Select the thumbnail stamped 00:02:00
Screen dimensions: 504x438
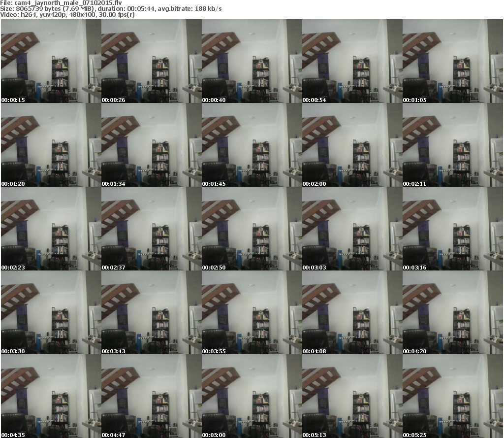tap(352, 145)
